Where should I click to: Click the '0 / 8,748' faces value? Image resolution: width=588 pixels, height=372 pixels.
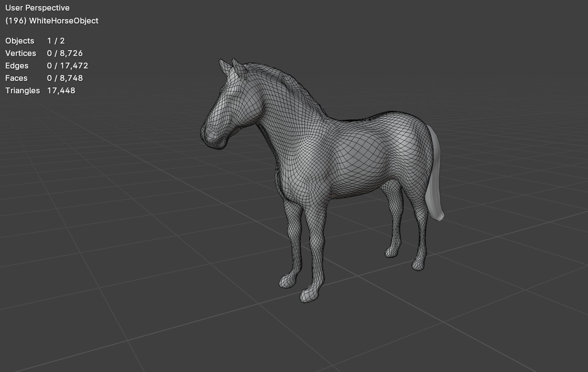[65, 78]
